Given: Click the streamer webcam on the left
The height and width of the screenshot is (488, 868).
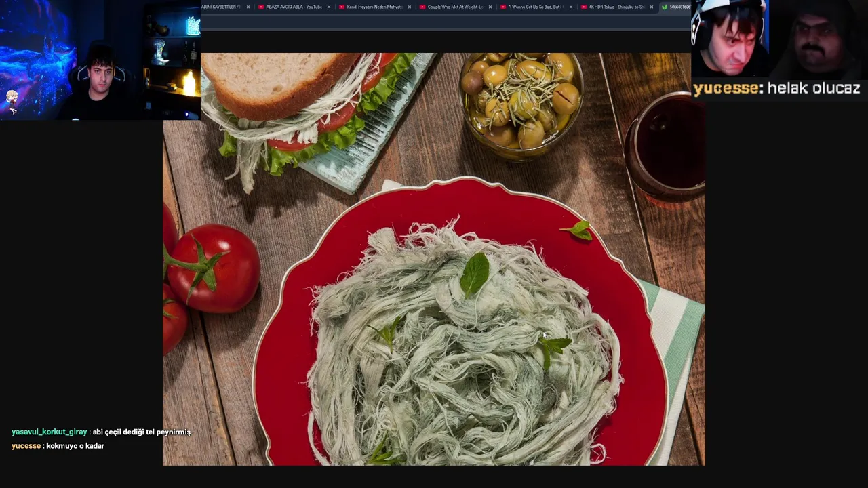Looking at the screenshot, I should (x=100, y=60).
